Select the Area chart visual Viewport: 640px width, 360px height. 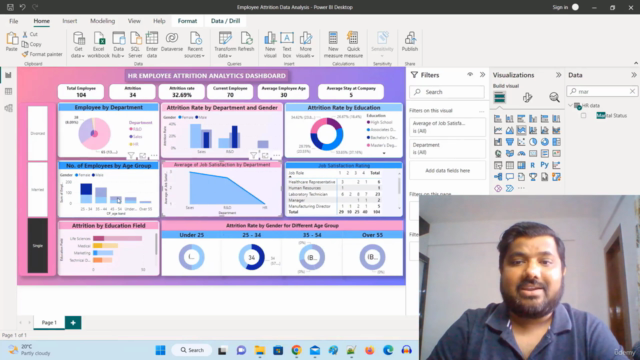point(510,130)
